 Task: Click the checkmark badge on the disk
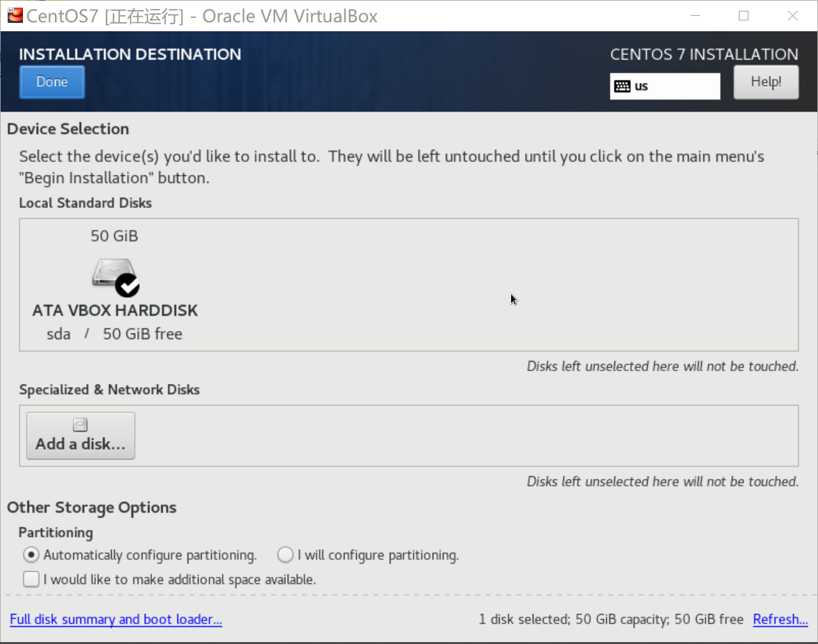pyautogui.click(x=128, y=285)
